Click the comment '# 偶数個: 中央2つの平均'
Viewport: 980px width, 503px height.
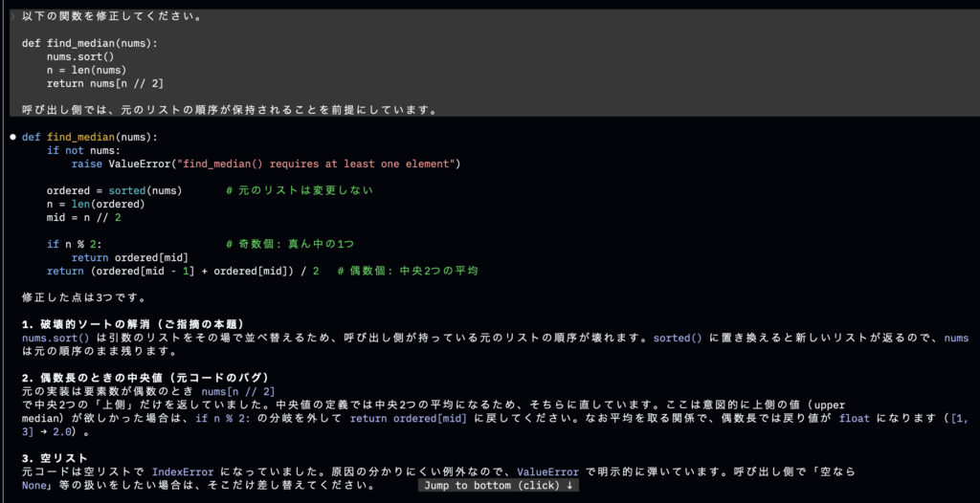pos(408,272)
